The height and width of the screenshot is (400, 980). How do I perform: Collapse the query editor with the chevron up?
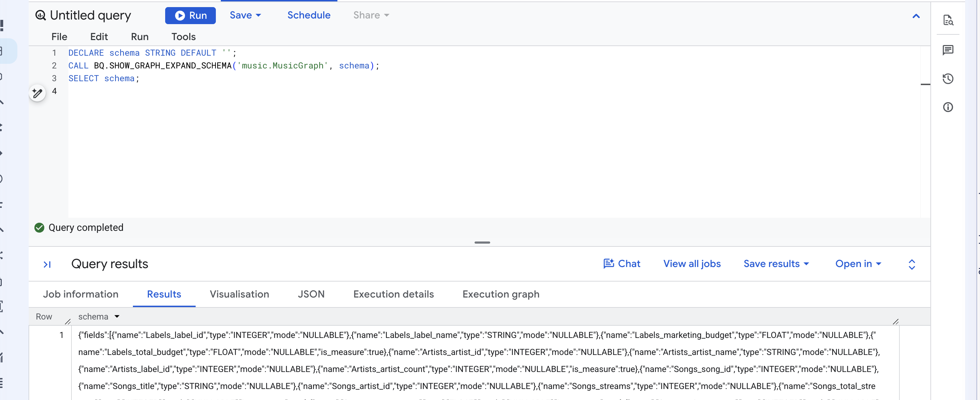[916, 16]
